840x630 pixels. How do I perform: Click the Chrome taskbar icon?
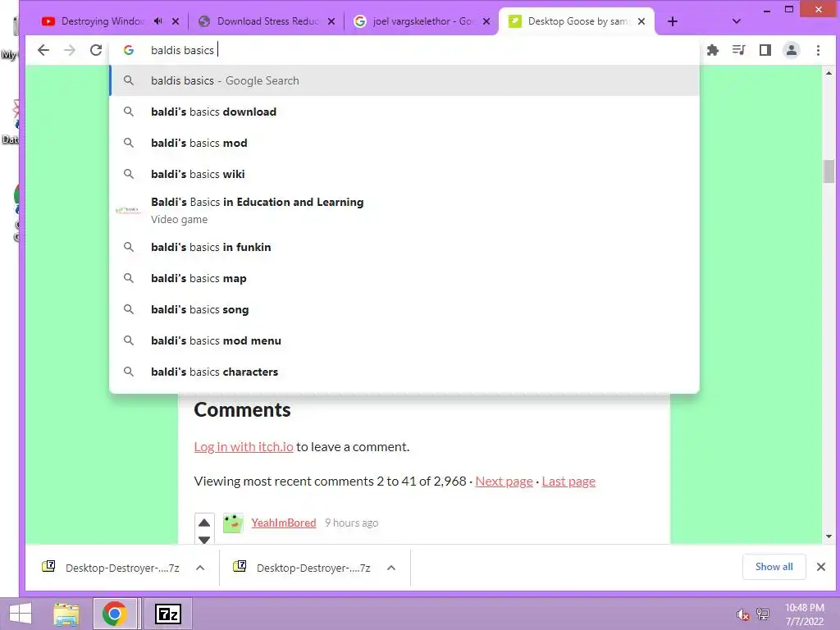(115, 614)
